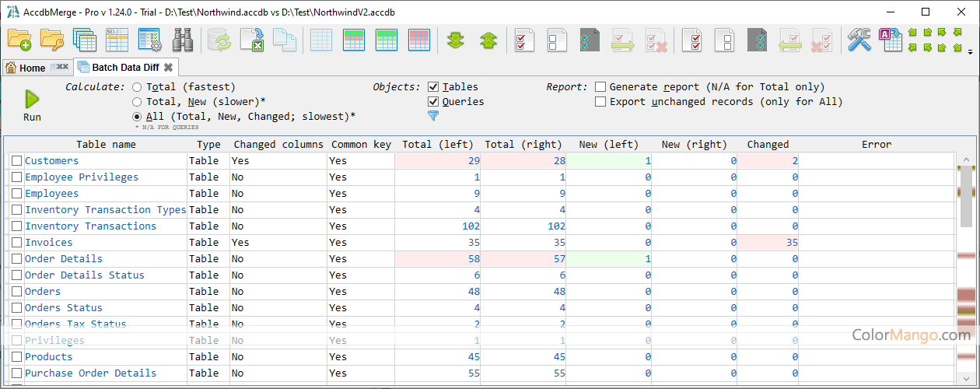This screenshot has width=980, height=389.
Task: Click the red rows grid icon
Action: (x=419, y=40)
